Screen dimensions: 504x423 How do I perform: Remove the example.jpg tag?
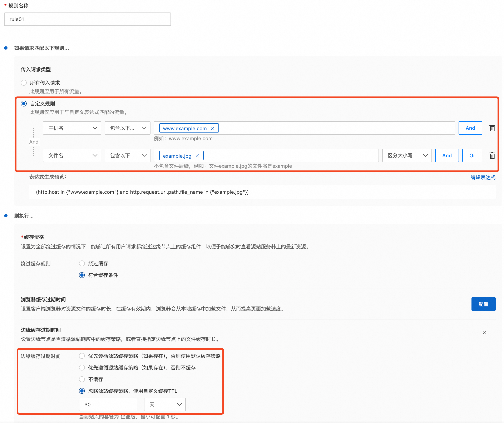(x=197, y=156)
